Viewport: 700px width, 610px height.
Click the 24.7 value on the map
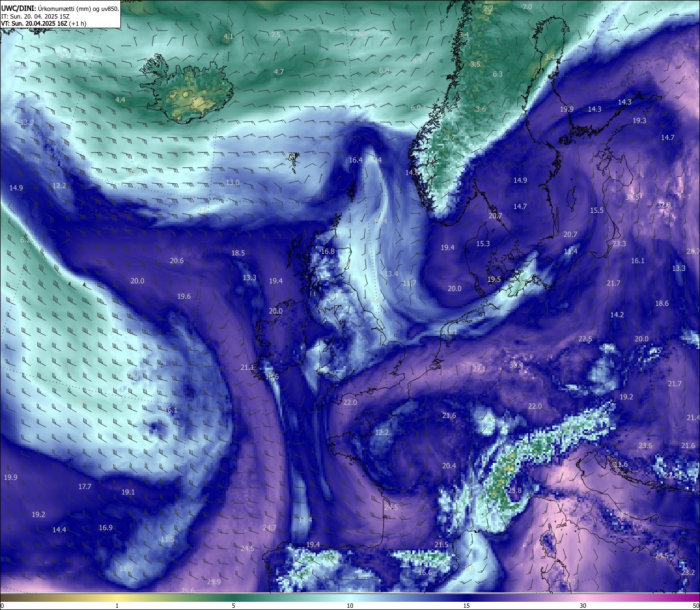click(270, 528)
